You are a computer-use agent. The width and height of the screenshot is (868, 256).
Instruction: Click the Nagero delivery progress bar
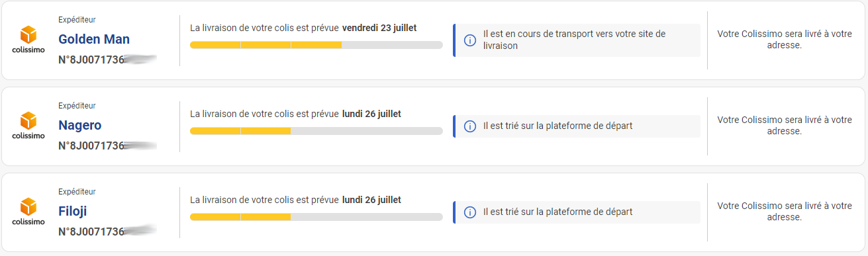316,131
